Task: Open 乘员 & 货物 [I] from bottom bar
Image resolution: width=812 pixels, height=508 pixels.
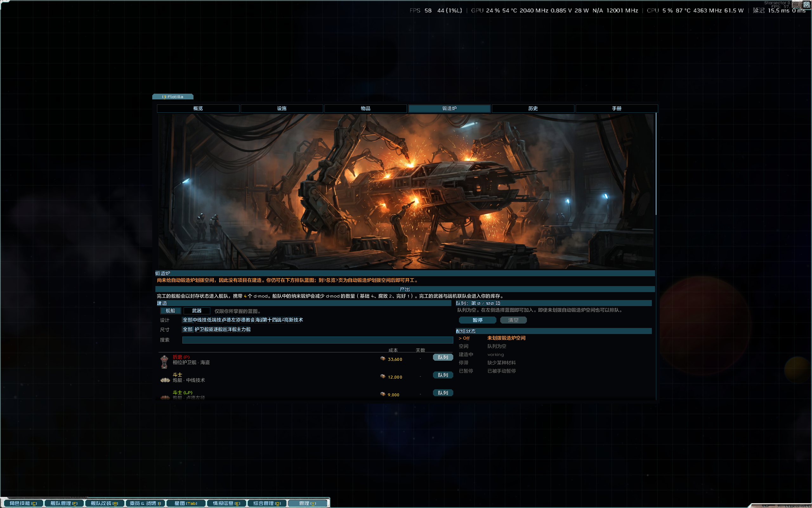Action: 145,503
